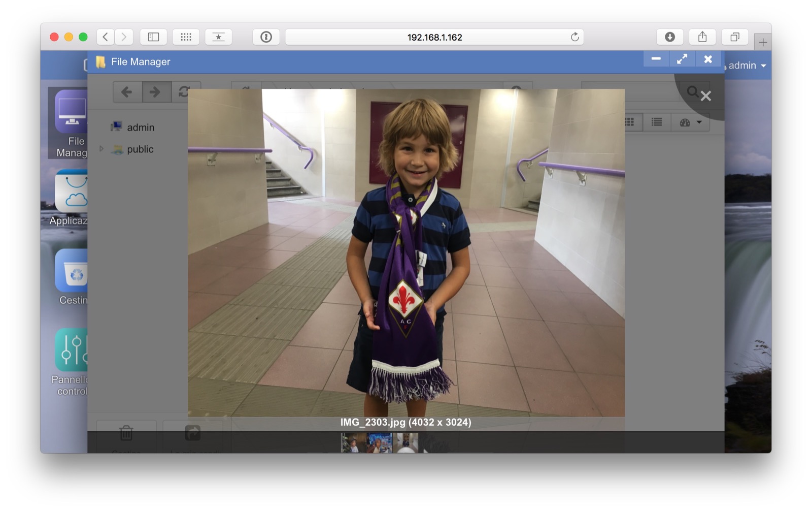Close the image preview with the X

coord(705,96)
